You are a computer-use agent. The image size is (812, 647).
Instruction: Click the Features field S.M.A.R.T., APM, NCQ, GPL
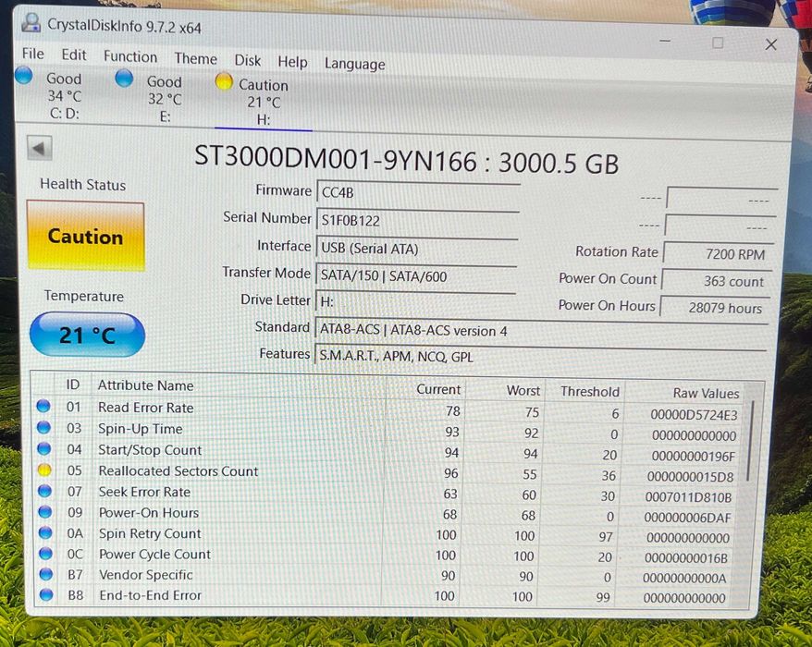pos(540,356)
